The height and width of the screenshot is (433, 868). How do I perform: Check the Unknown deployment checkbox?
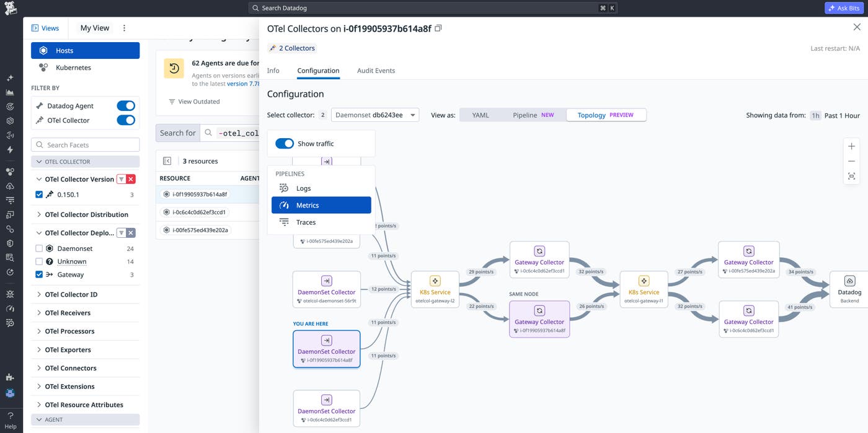point(39,261)
